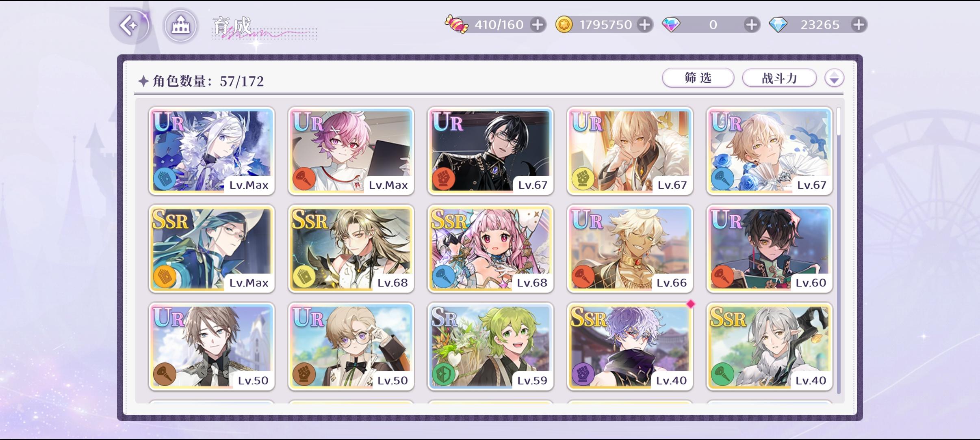This screenshot has width=980, height=440.
Task: Go back with the arrow icon
Action: (130, 26)
